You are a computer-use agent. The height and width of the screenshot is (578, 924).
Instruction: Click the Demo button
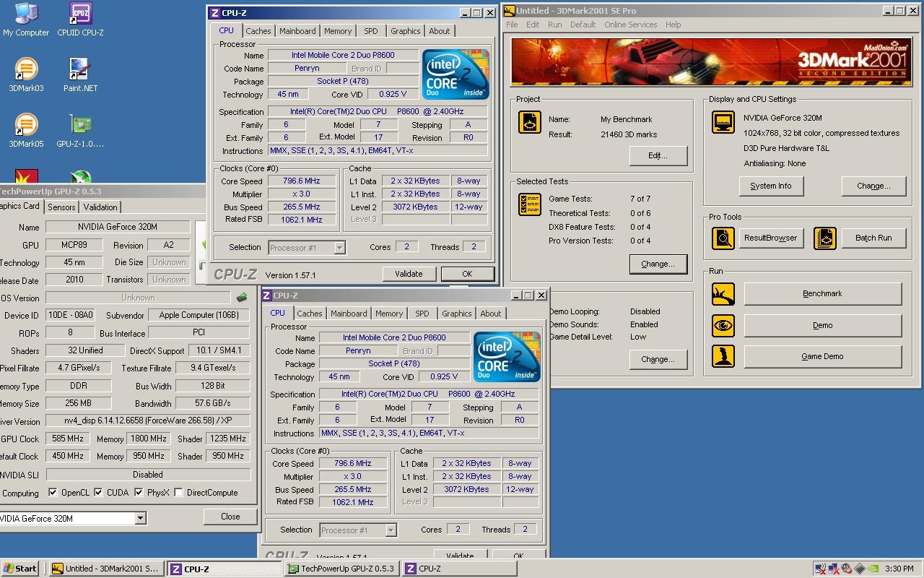822,325
